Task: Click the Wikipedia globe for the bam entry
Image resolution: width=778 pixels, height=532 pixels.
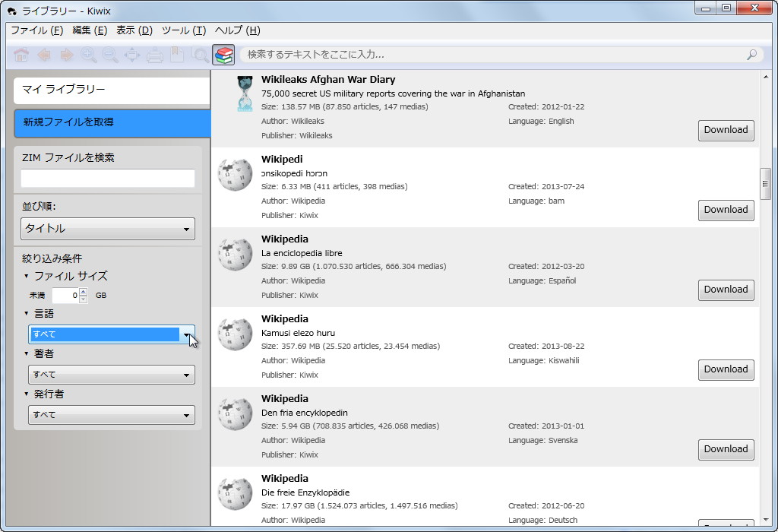Action: coord(236,174)
